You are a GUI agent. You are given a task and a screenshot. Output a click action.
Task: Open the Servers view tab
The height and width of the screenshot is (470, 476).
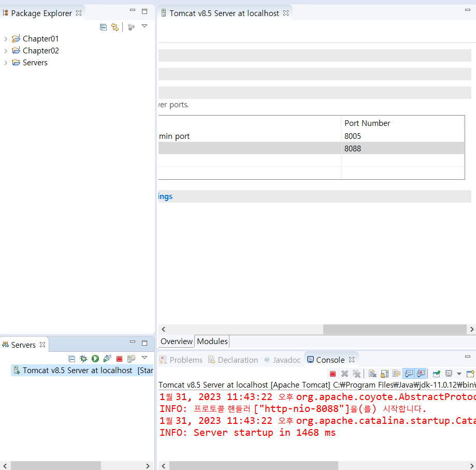[23, 345]
